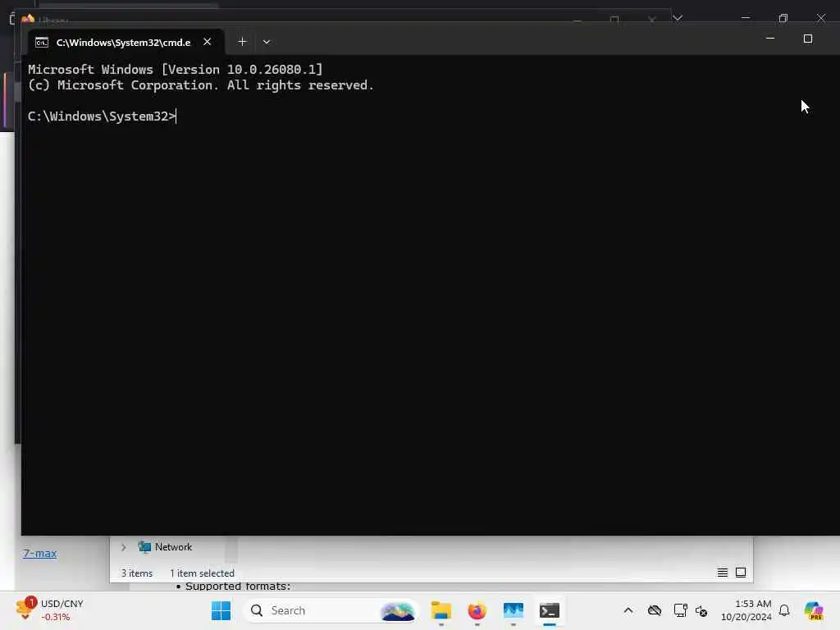This screenshot has height=630, width=840.
Task: Click the chevron in the background window title bar
Action: click(678, 18)
